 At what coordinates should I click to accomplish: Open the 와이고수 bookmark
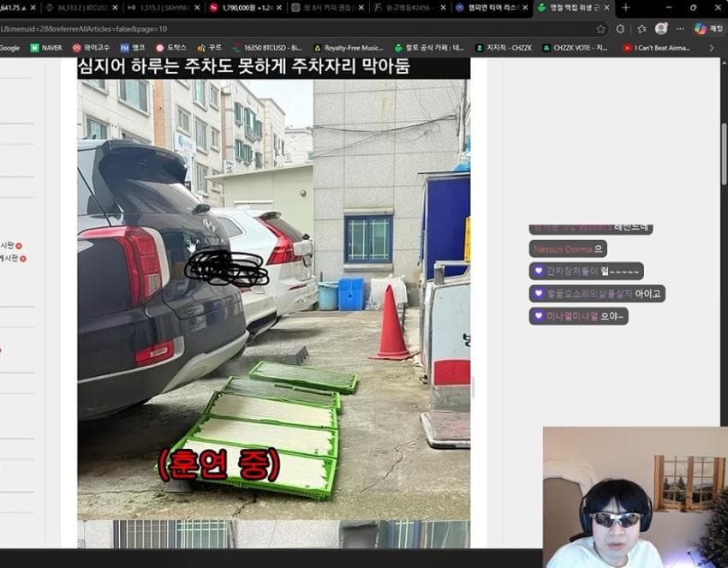click(x=91, y=48)
